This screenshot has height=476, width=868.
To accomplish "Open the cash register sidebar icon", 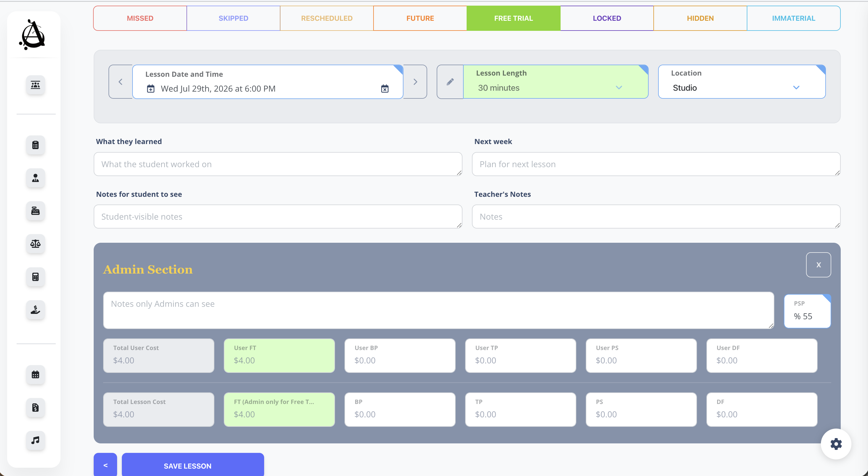I will (x=35, y=211).
